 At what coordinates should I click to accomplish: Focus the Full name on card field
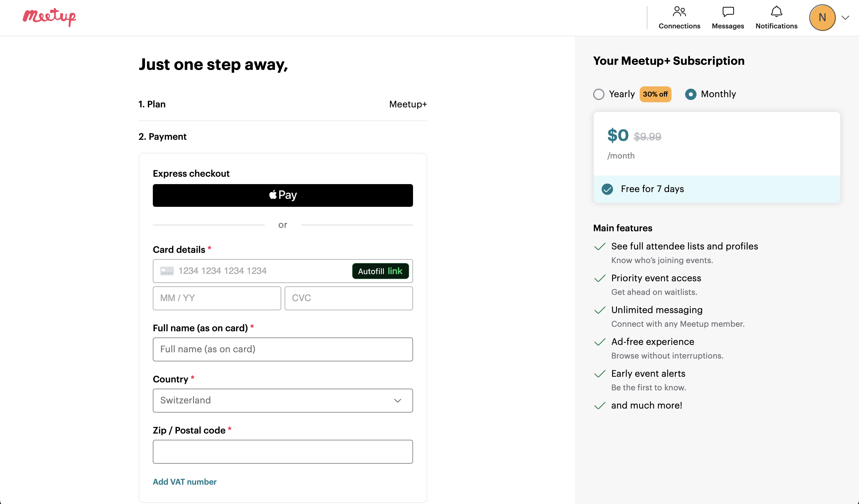tap(283, 349)
